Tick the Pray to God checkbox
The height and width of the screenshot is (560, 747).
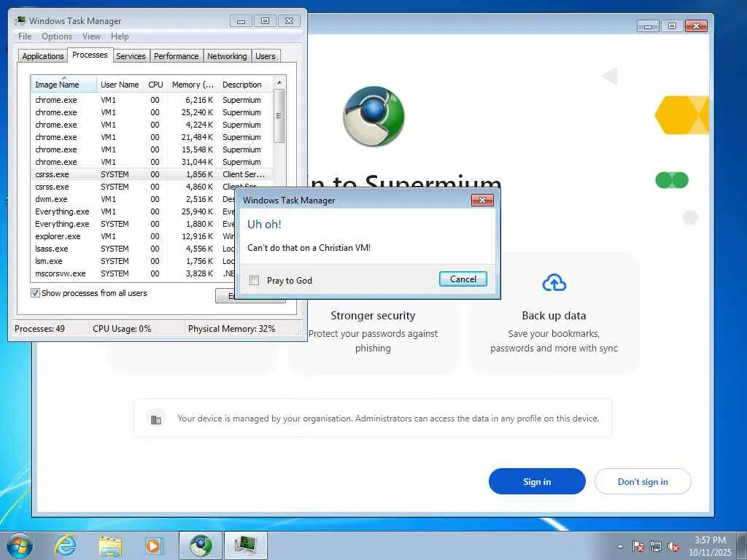pos(255,281)
